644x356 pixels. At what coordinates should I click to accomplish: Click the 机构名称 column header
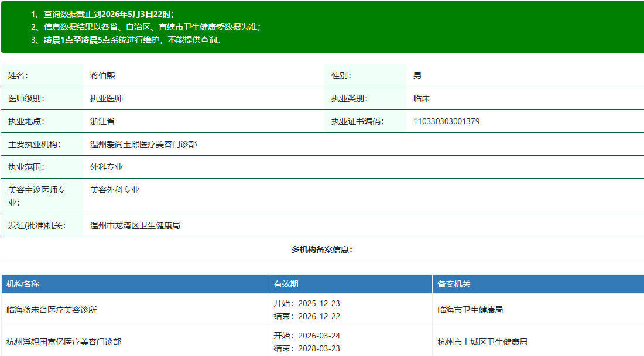pyautogui.click(x=23, y=284)
